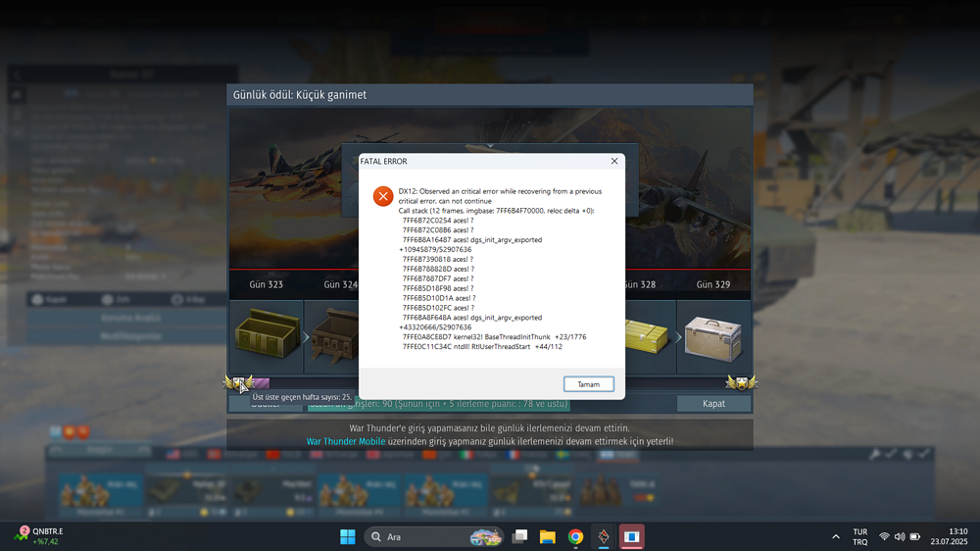Click the volume speaker tray icon
980x551 pixels.
pos(900,536)
